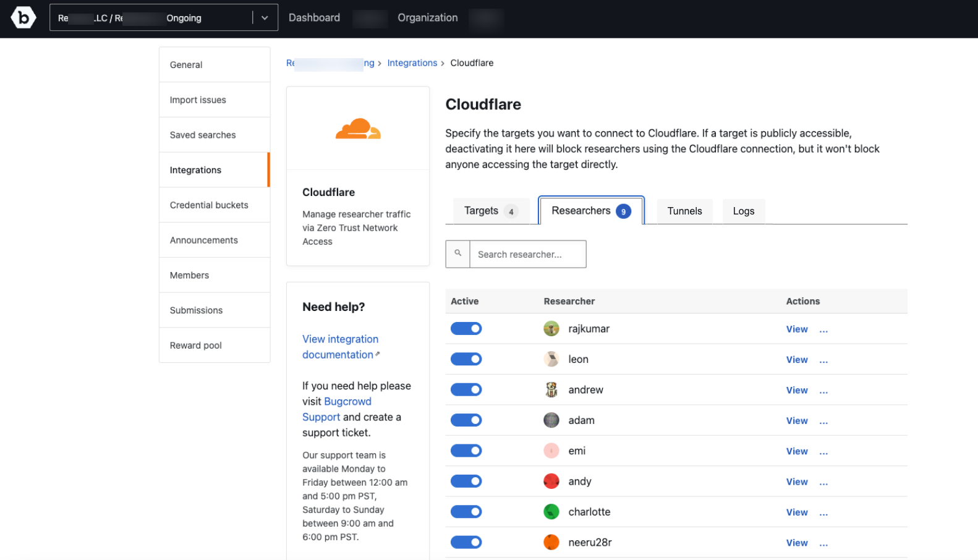Open more actions for andrew
978x560 pixels.
pyautogui.click(x=823, y=391)
